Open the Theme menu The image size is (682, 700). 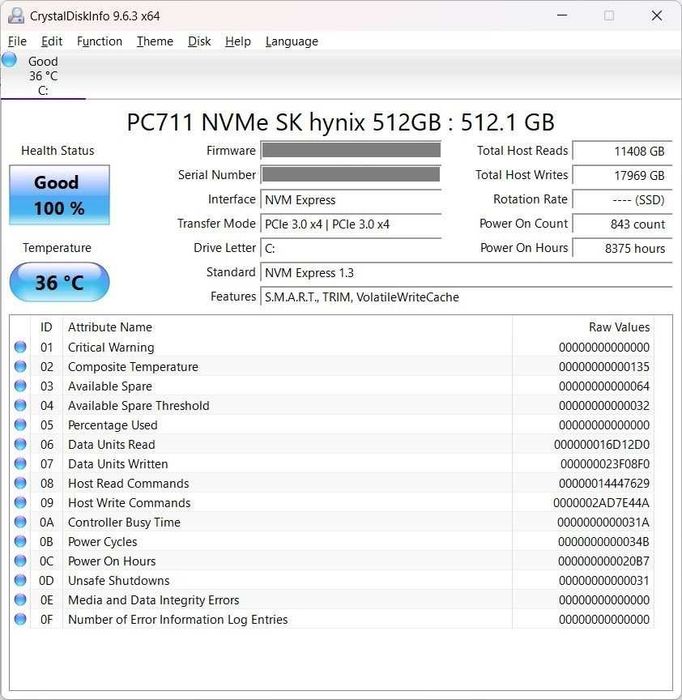click(x=155, y=42)
